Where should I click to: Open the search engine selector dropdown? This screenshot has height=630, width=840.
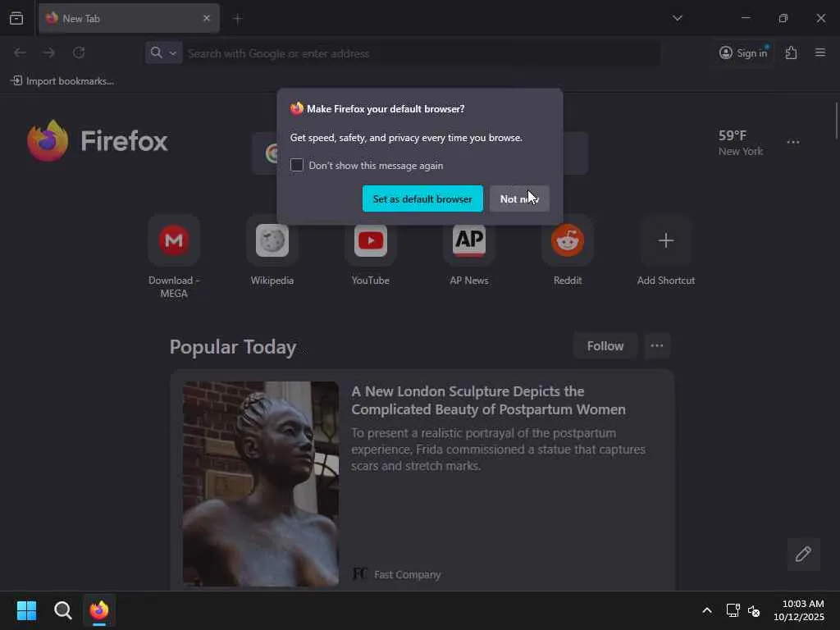tap(163, 52)
